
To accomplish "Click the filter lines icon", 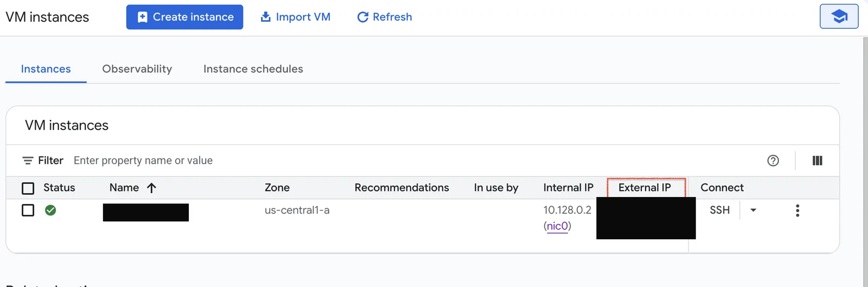I will [28, 161].
